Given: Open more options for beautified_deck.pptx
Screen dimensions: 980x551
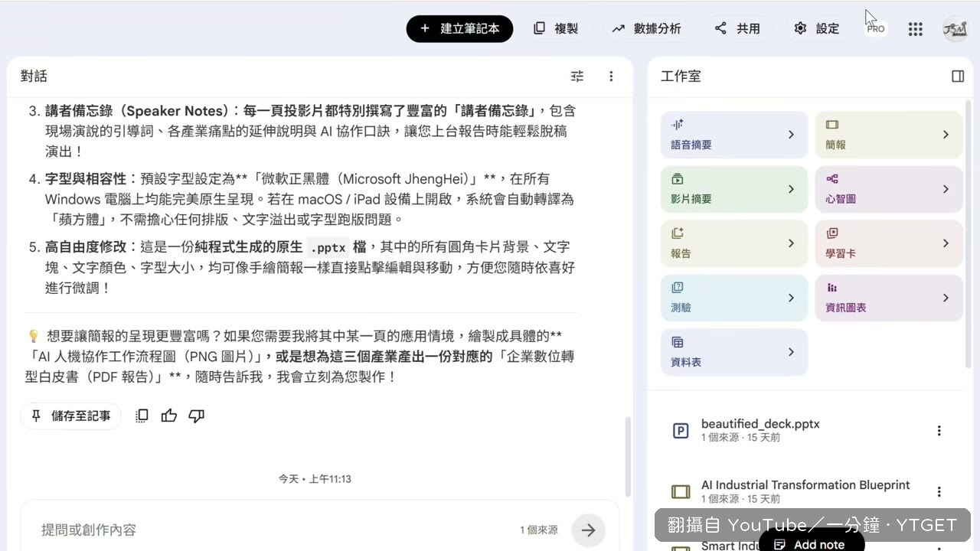Looking at the screenshot, I should [x=939, y=431].
